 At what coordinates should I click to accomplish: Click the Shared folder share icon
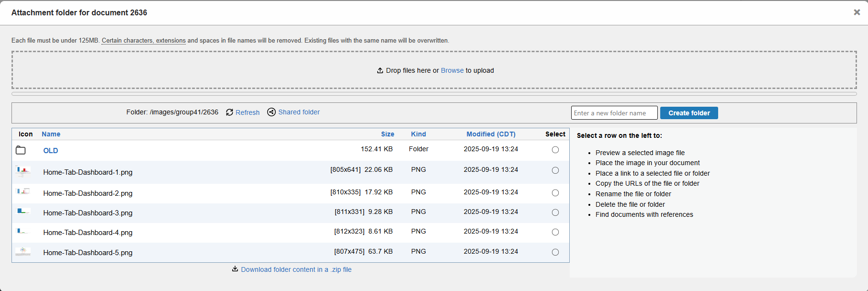(x=271, y=112)
